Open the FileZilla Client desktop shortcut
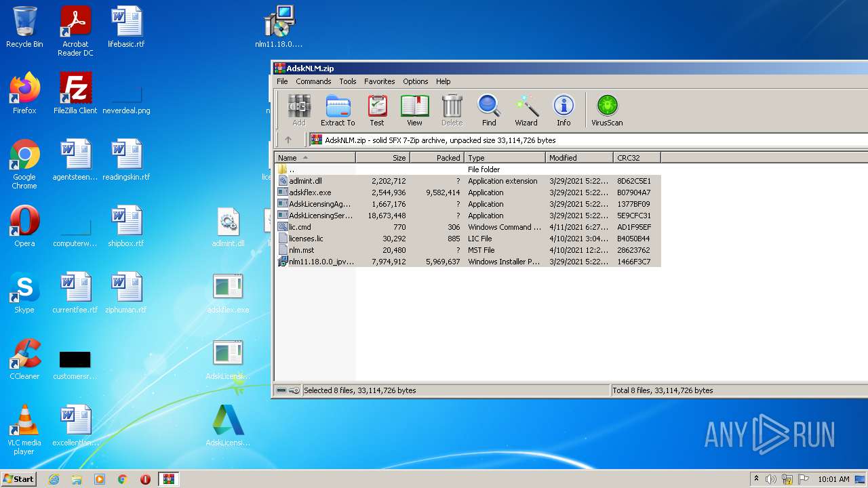The width and height of the screenshot is (868, 488). (x=75, y=94)
